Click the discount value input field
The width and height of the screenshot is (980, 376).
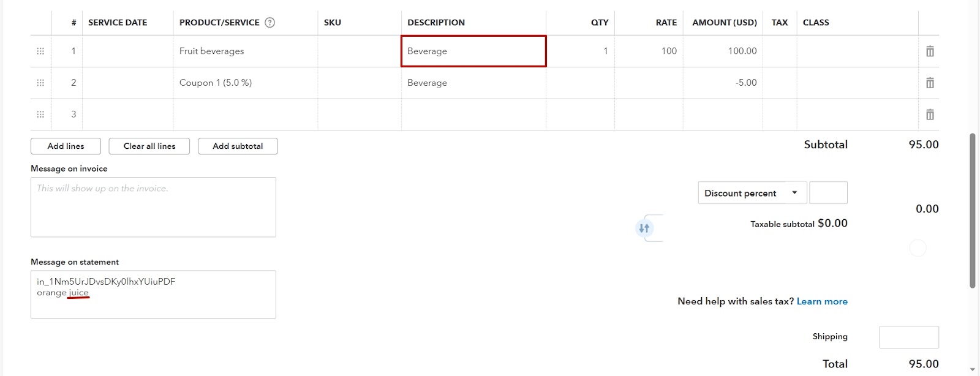pyautogui.click(x=828, y=193)
